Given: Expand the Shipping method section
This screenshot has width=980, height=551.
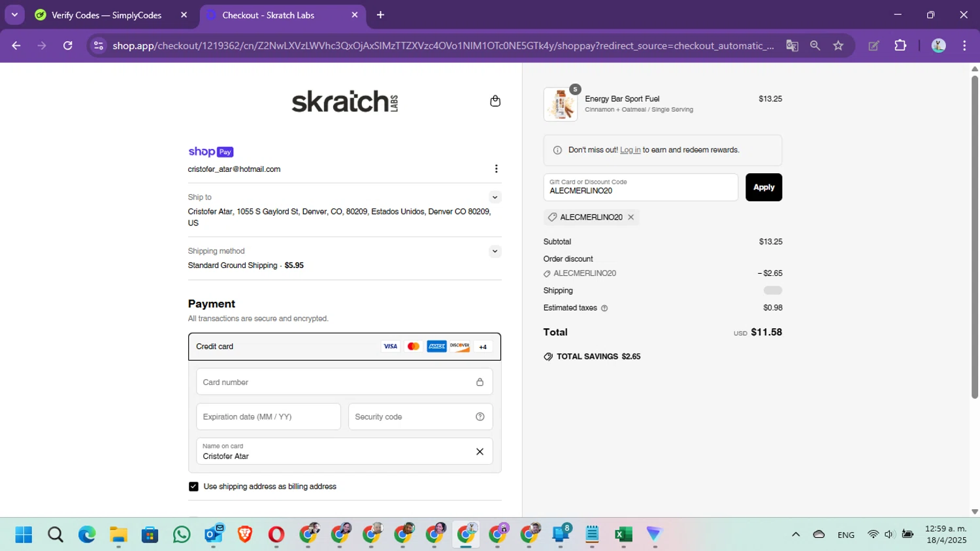Looking at the screenshot, I should click(x=495, y=251).
